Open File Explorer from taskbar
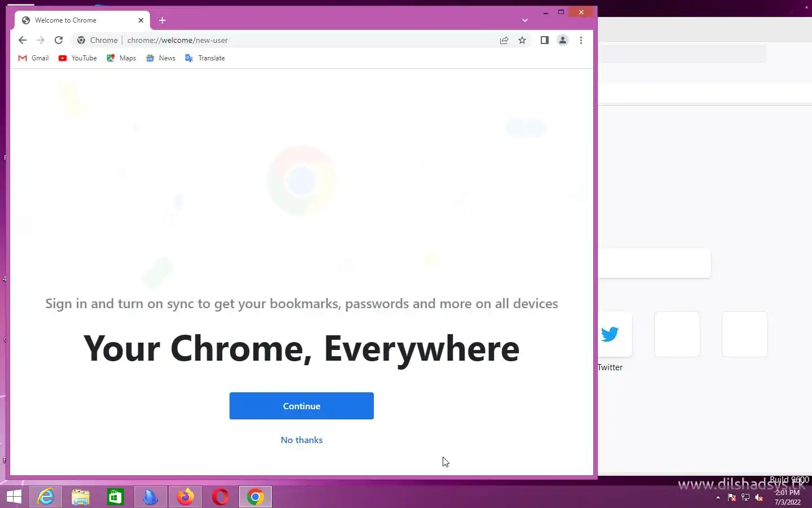812x508 pixels. pyautogui.click(x=81, y=497)
